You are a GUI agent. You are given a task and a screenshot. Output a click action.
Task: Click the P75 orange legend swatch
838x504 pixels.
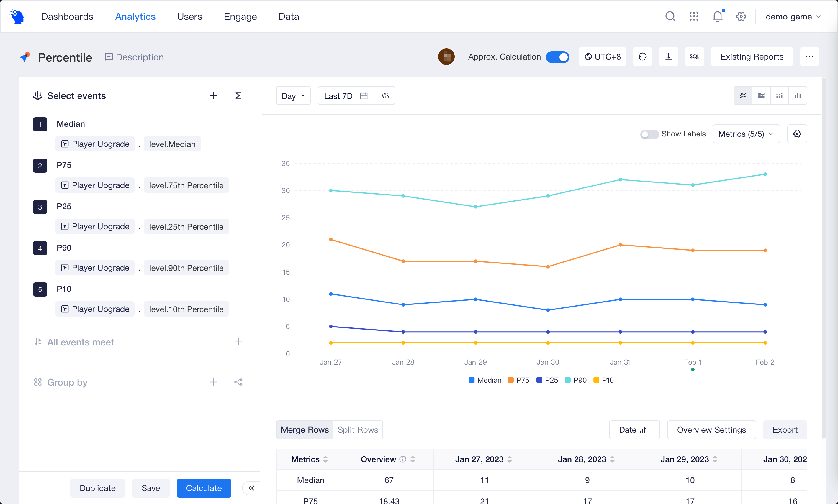click(x=510, y=380)
